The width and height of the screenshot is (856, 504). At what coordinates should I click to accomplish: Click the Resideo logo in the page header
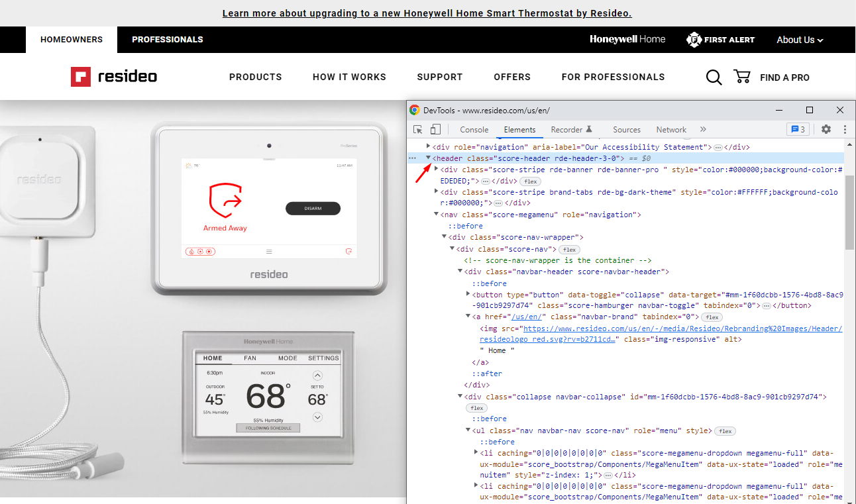pos(114,77)
